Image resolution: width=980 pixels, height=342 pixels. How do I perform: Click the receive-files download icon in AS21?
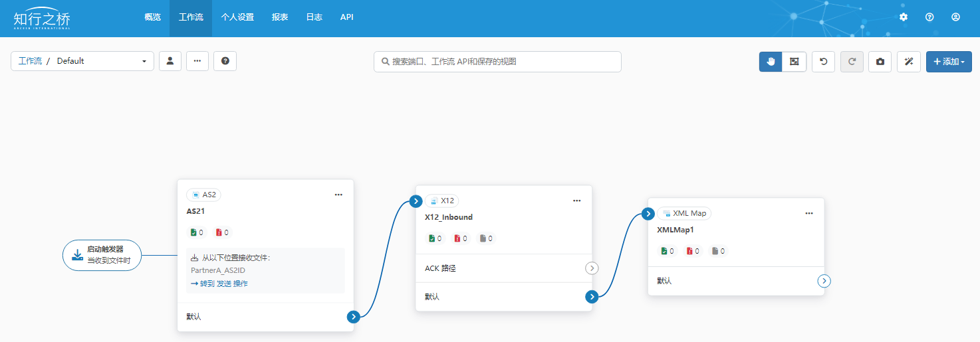pos(195,258)
